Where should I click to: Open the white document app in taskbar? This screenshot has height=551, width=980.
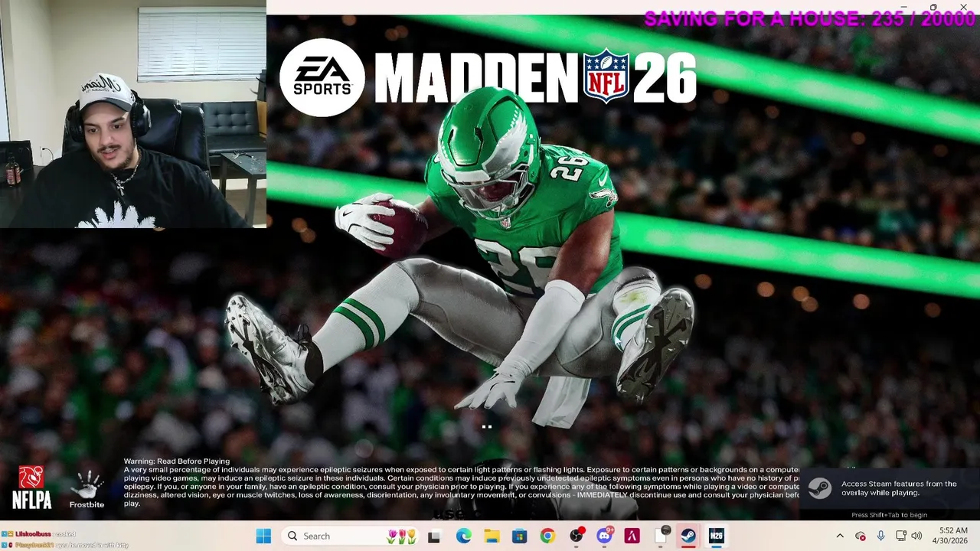(661, 536)
